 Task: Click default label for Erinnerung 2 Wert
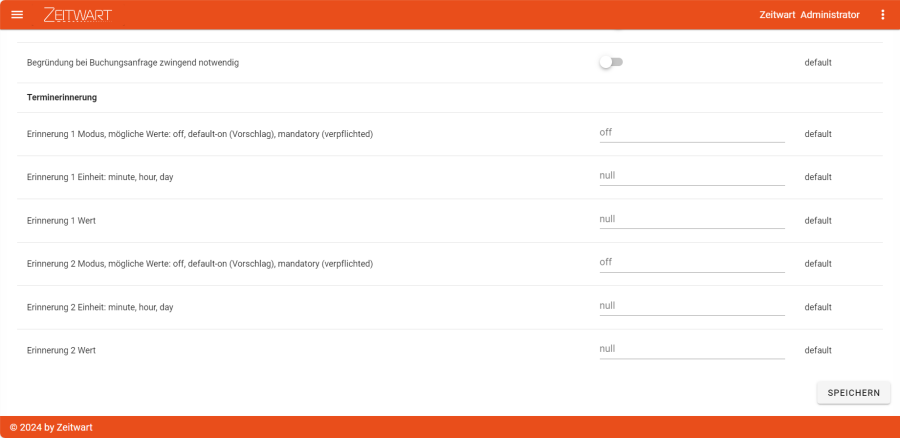click(x=818, y=351)
